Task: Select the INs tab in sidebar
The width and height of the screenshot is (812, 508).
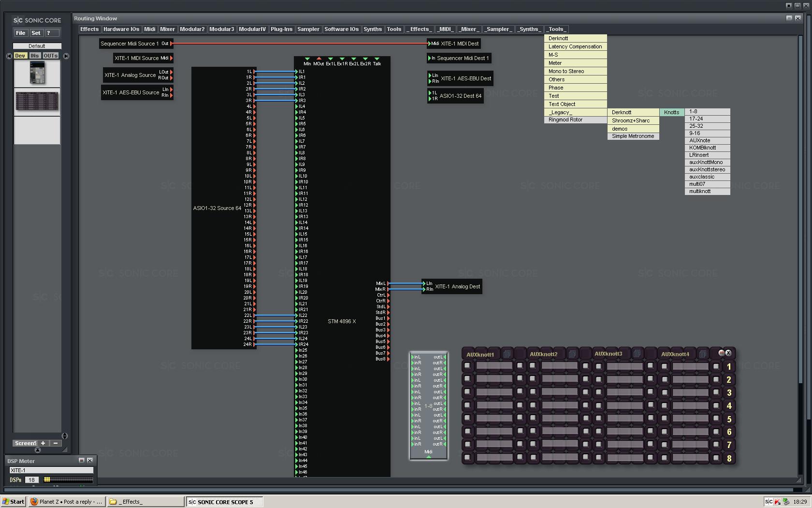Action: 34,56
